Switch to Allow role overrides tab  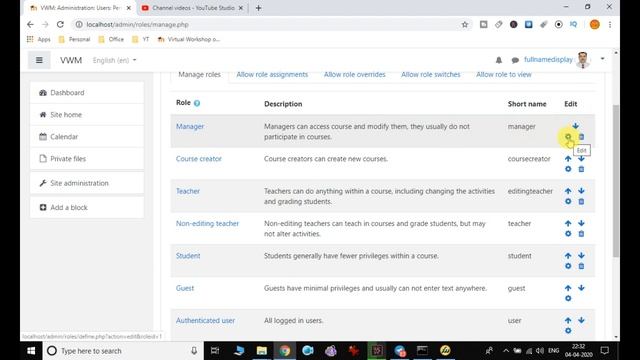355,74
